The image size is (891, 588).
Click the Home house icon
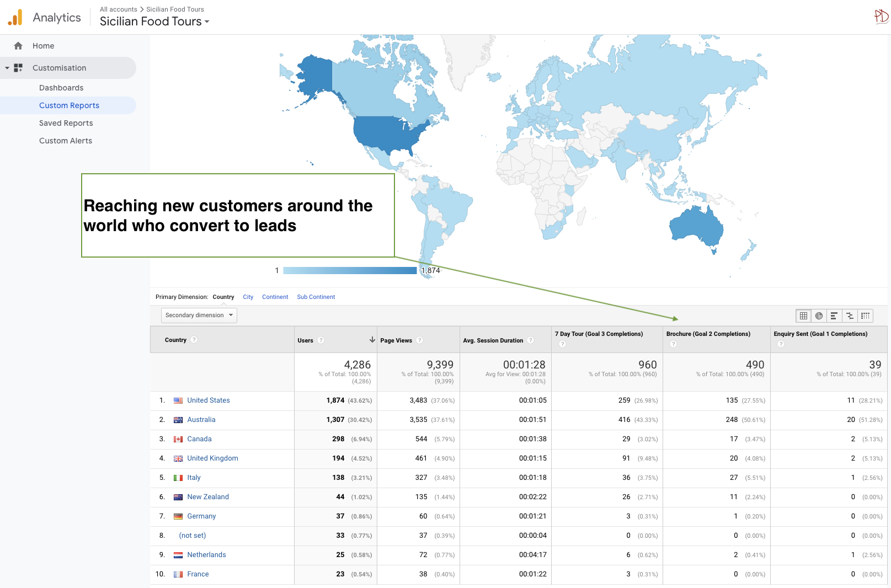point(18,46)
